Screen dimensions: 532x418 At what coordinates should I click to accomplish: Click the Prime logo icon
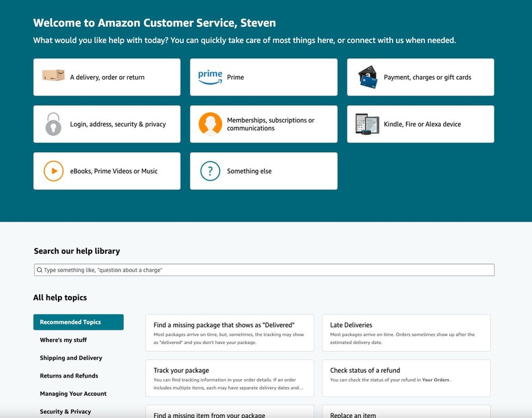tap(210, 77)
